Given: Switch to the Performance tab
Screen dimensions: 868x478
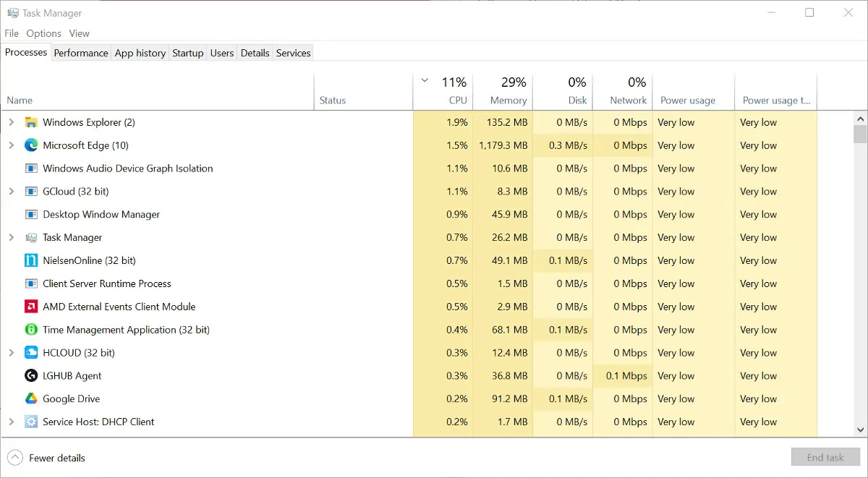Looking at the screenshot, I should (81, 52).
